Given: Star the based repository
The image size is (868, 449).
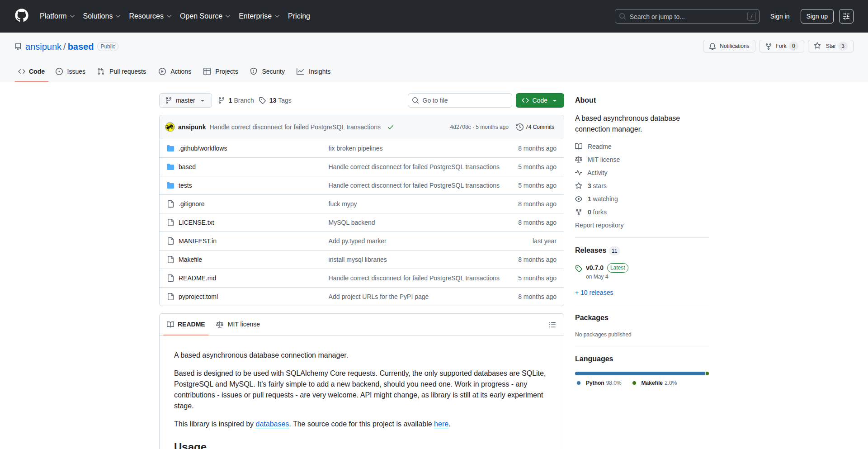Looking at the screenshot, I should pos(826,46).
